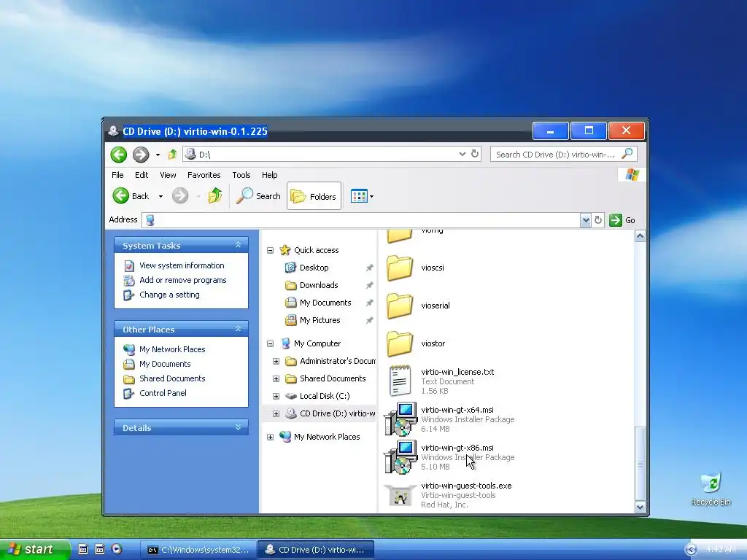Click the pin icon next to Desktop
This screenshot has width=747, height=560.
pos(369,268)
